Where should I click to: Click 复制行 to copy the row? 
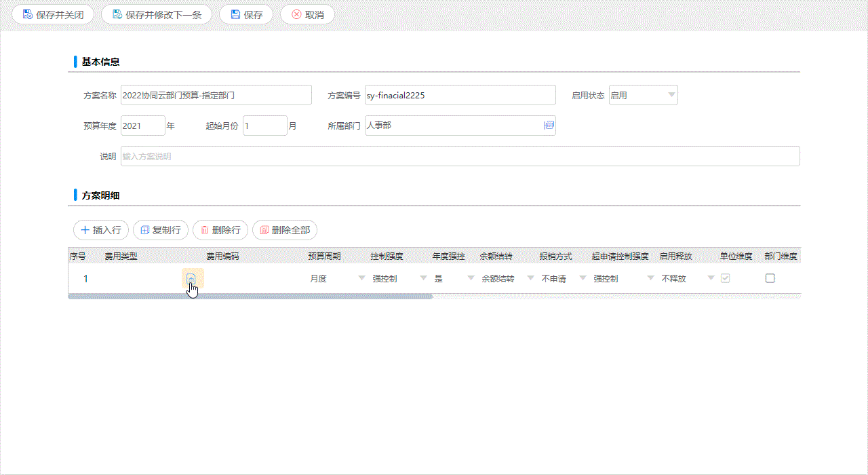click(x=161, y=230)
